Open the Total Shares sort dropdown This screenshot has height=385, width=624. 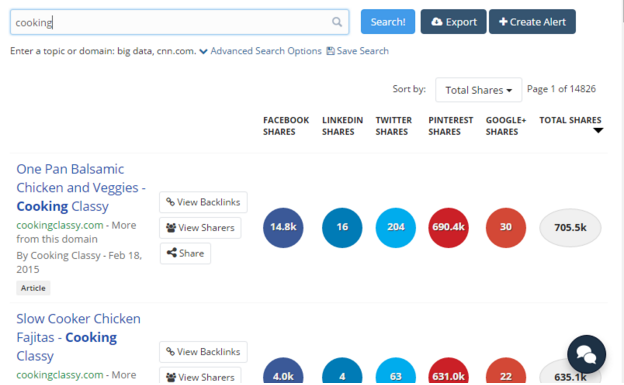click(x=478, y=90)
